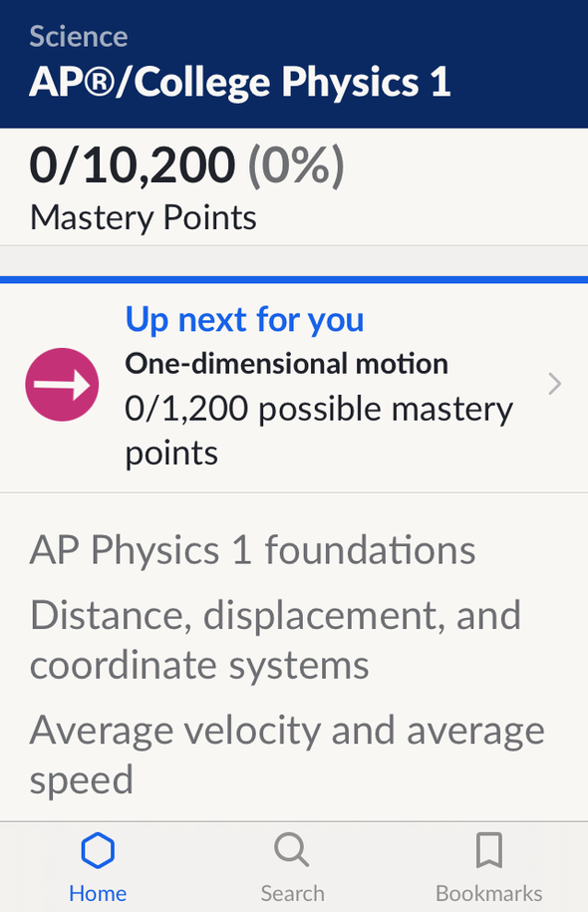Image resolution: width=588 pixels, height=912 pixels.
Task: Switch to the Home tab label
Action: (x=98, y=893)
